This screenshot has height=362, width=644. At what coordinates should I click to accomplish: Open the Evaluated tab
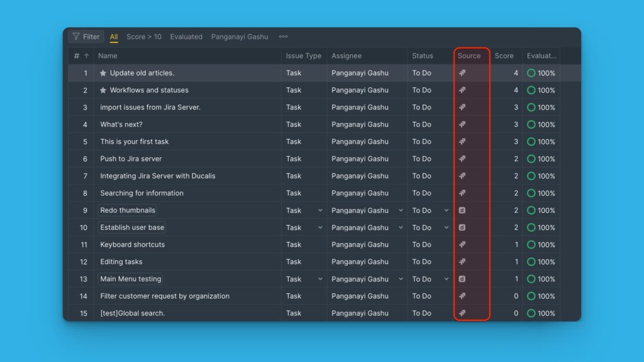click(x=186, y=36)
